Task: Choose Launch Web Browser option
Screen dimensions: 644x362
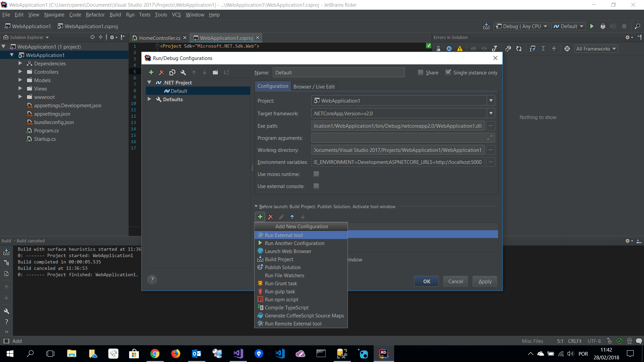Action: [301, 251]
